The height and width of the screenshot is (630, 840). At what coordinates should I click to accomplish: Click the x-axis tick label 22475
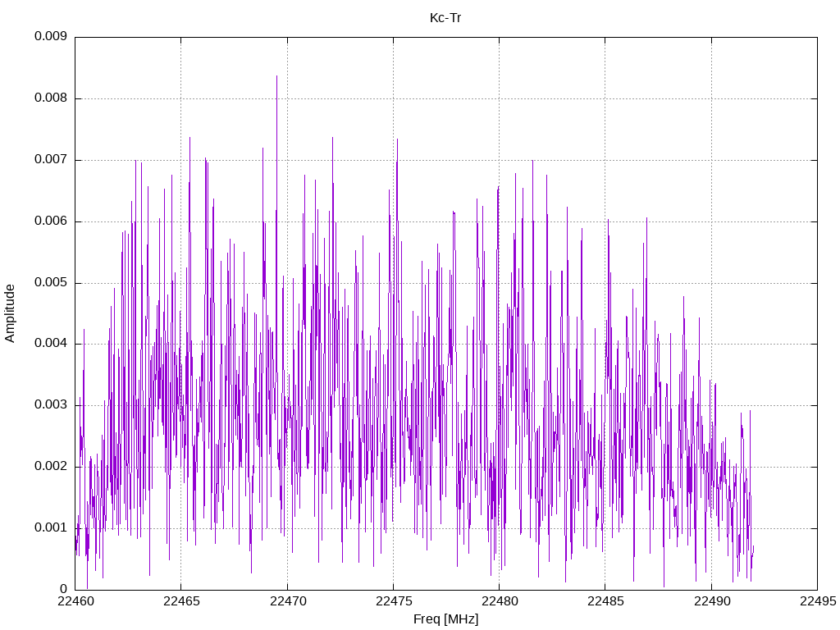point(394,601)
